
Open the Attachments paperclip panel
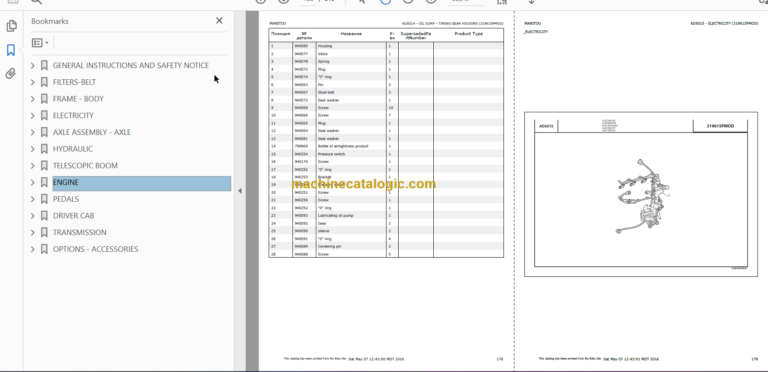tap(10, 74)
